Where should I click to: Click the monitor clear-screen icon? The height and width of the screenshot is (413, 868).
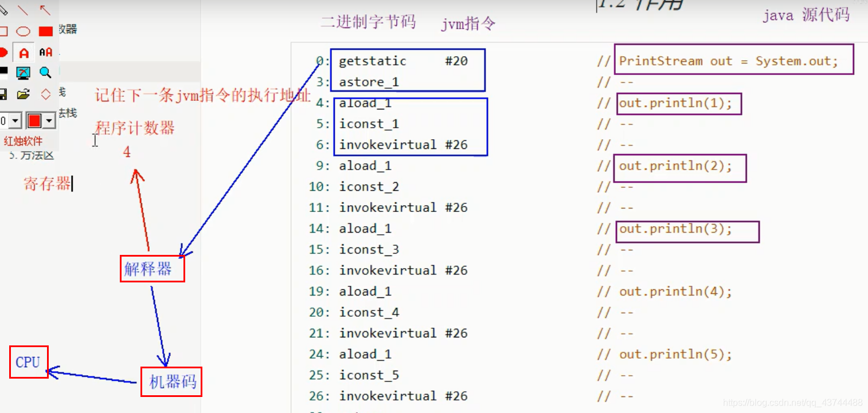pos(23,73)
